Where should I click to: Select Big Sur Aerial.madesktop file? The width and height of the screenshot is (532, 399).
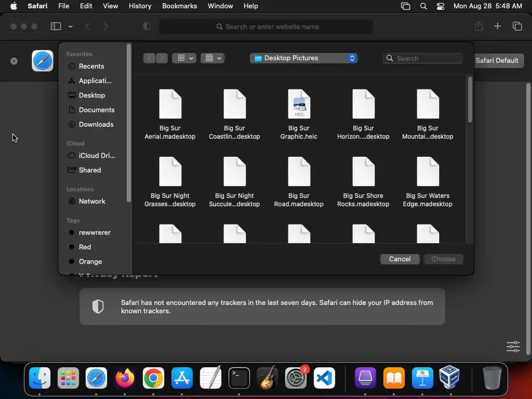click(170, 114)
